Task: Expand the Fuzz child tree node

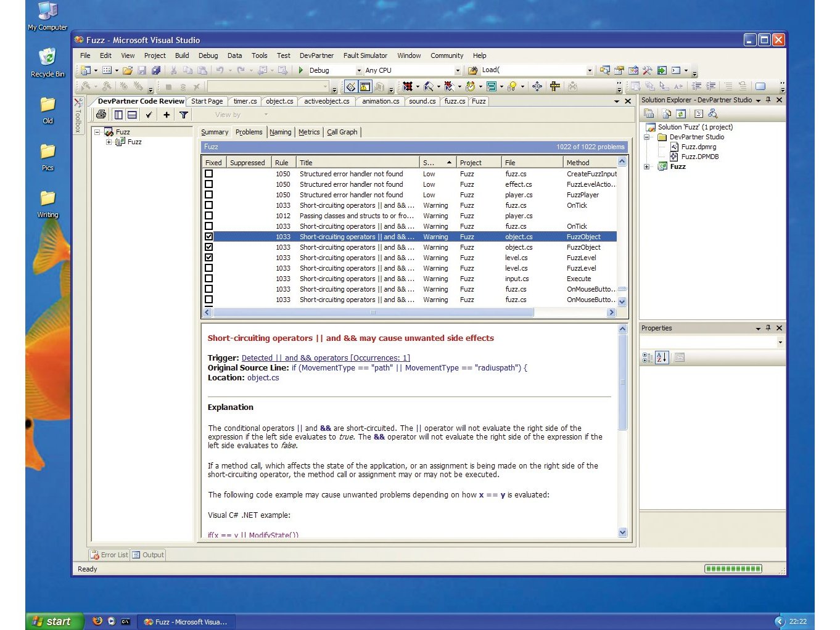Action: point(109,142)
